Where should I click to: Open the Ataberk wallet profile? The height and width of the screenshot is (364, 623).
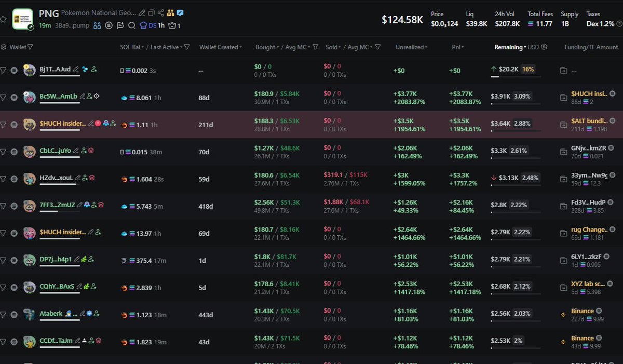coord(51,313)
